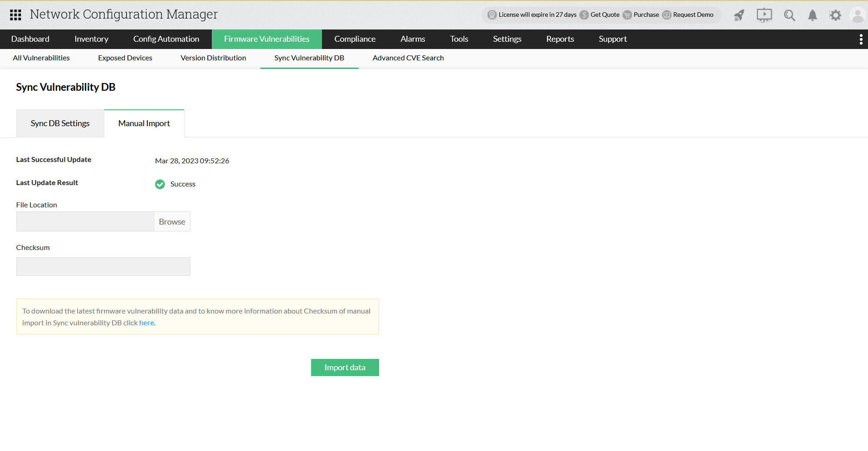Click the Get Quote link

click(x=605, y=15)
